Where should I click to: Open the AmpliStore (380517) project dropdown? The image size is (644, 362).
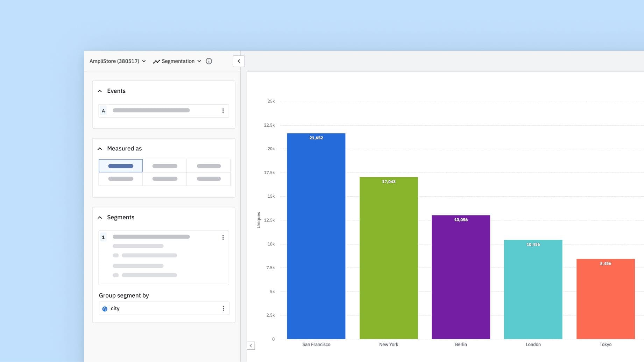coord(118,61)
